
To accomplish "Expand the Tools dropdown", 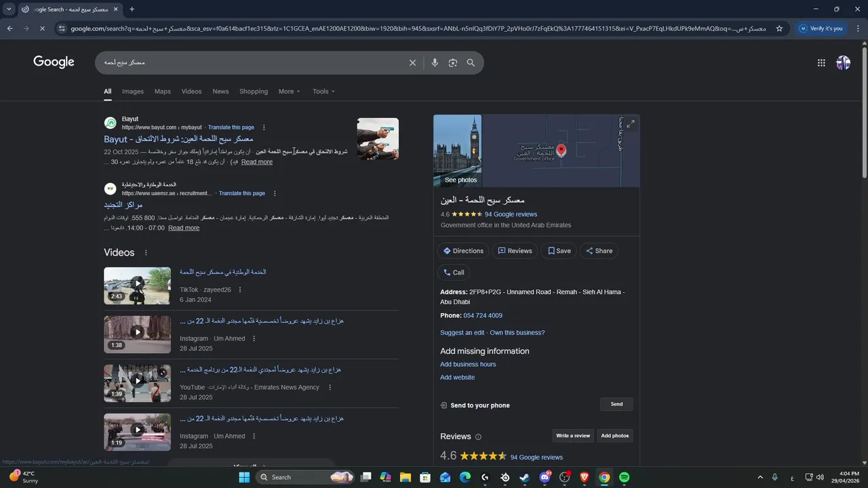I will click(323, 91).
